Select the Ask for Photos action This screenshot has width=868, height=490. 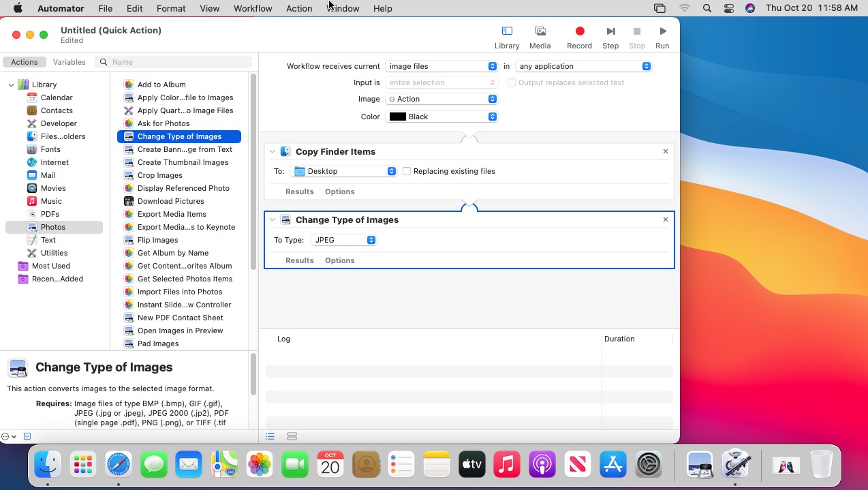coord(164,123)
